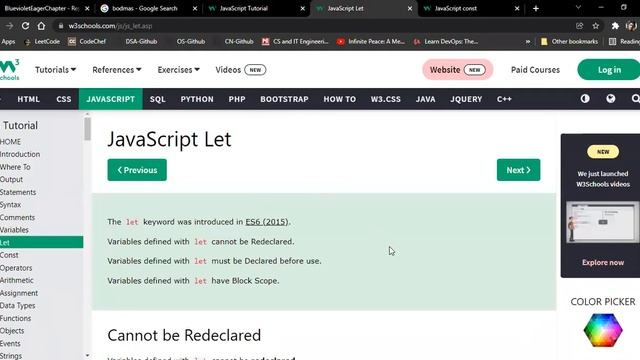Screen dimensions: 640x360
Task: Open the DSA-Github bookmark
Action: pos(141,41)
